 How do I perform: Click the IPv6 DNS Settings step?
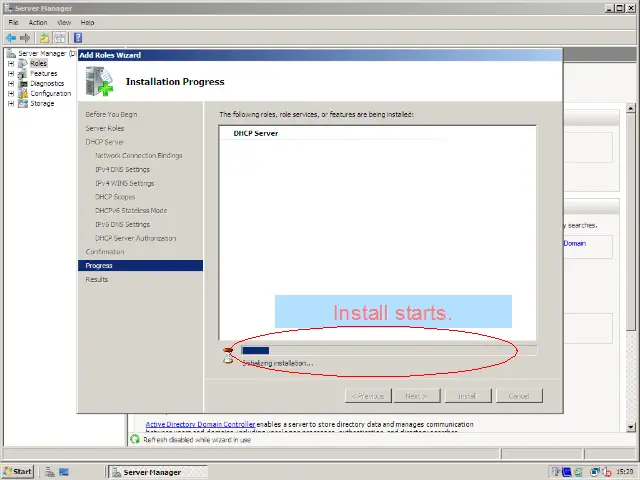[x=122, y=224]
